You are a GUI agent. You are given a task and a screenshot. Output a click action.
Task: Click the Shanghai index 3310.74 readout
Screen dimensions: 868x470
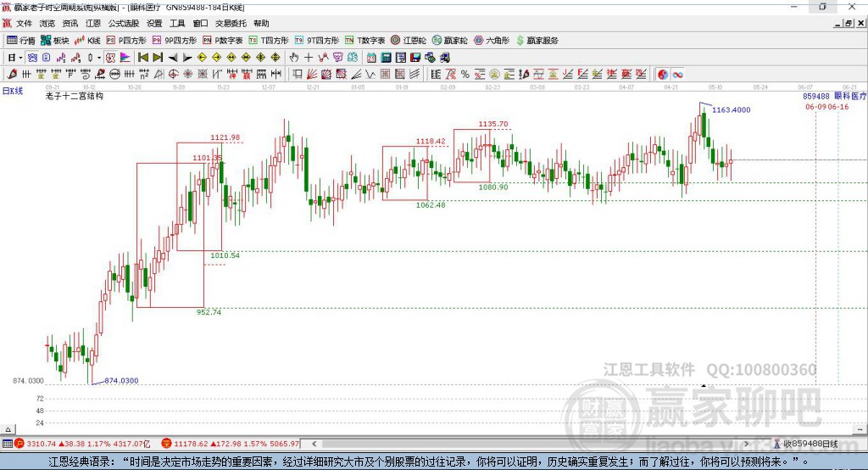click(x=41, y=444)
